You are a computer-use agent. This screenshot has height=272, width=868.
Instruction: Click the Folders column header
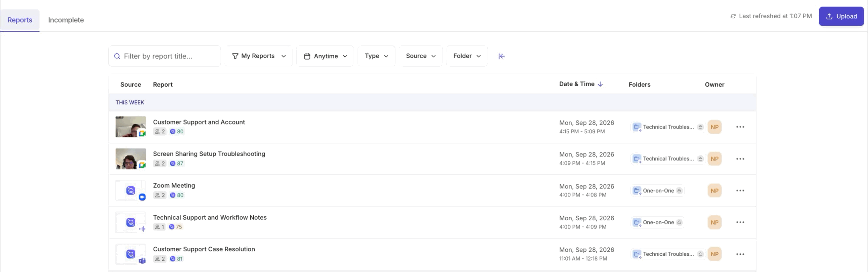coord(640,85)
